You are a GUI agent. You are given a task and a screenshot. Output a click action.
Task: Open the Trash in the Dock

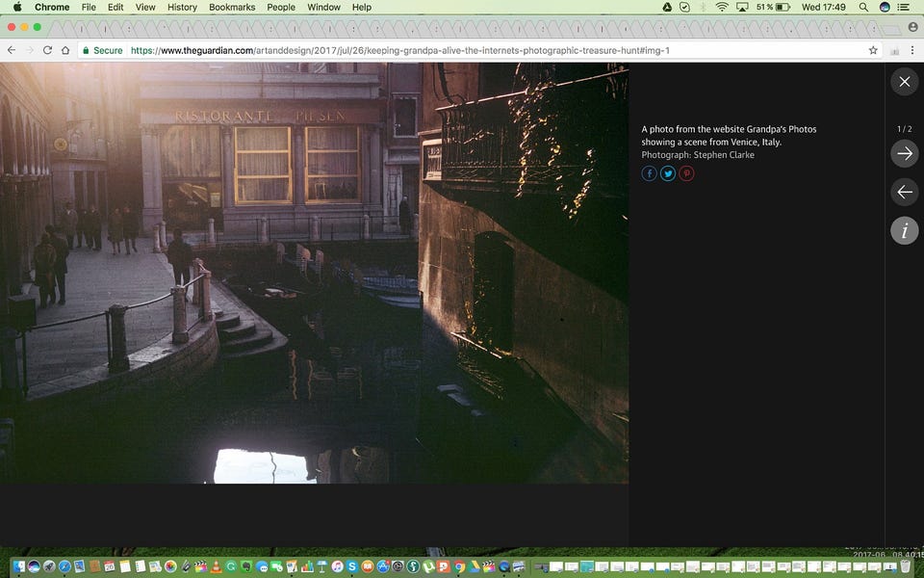(905, 566)
